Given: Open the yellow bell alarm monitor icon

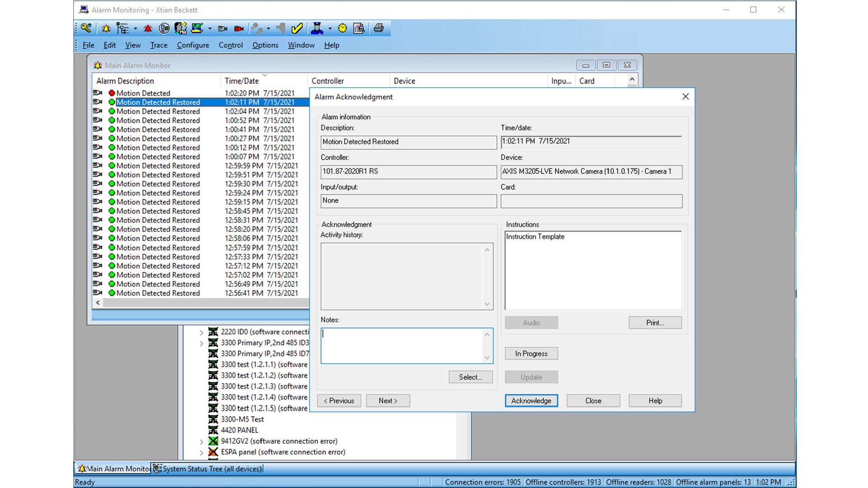Looking at the screenshot, I should click(x=106, y=28).
